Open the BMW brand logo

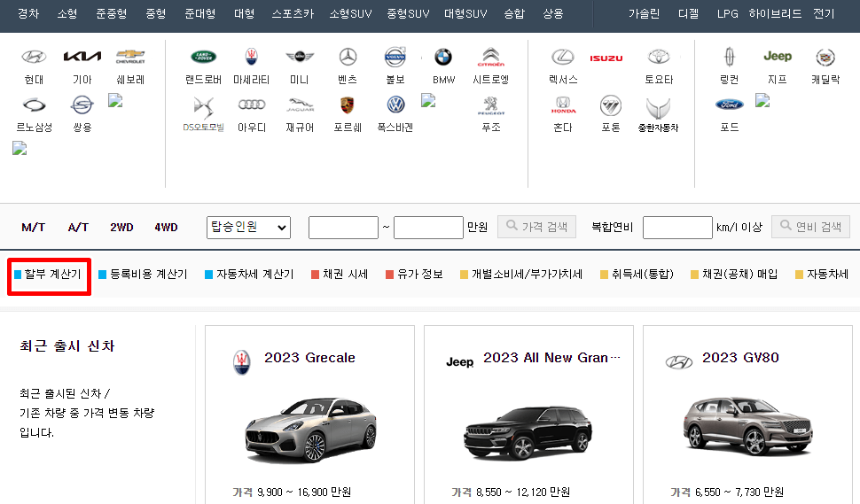[443, 57]
